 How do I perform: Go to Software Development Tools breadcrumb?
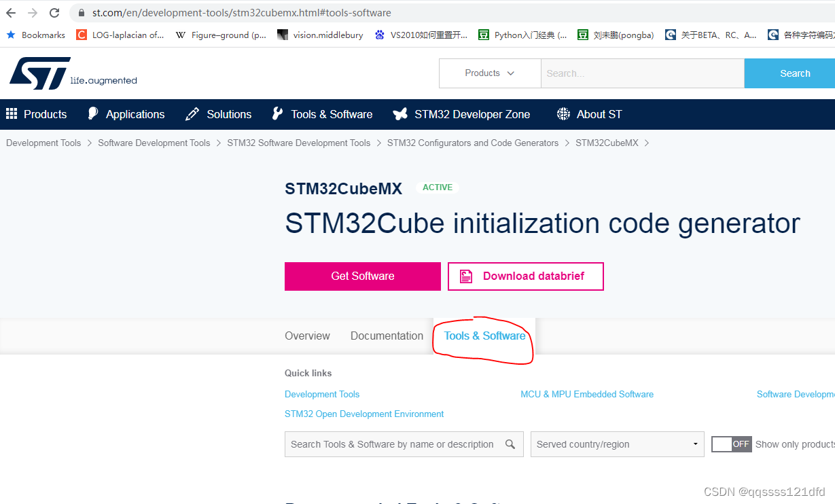[154, 143]
